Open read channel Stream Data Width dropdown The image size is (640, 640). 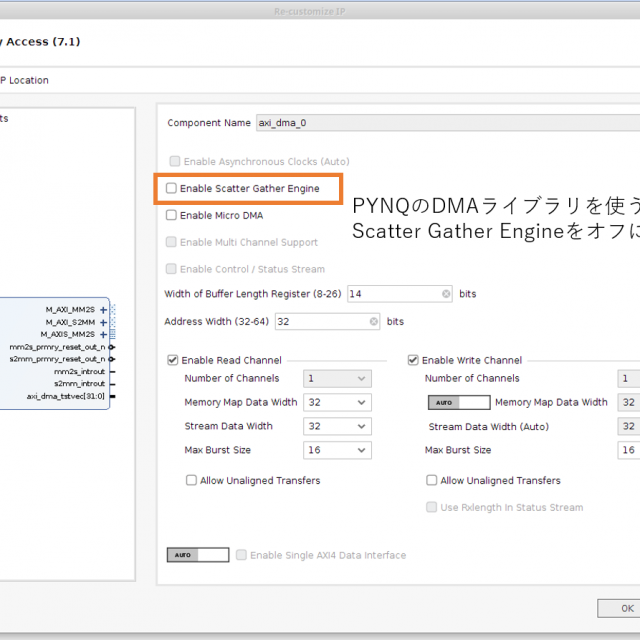338,426
